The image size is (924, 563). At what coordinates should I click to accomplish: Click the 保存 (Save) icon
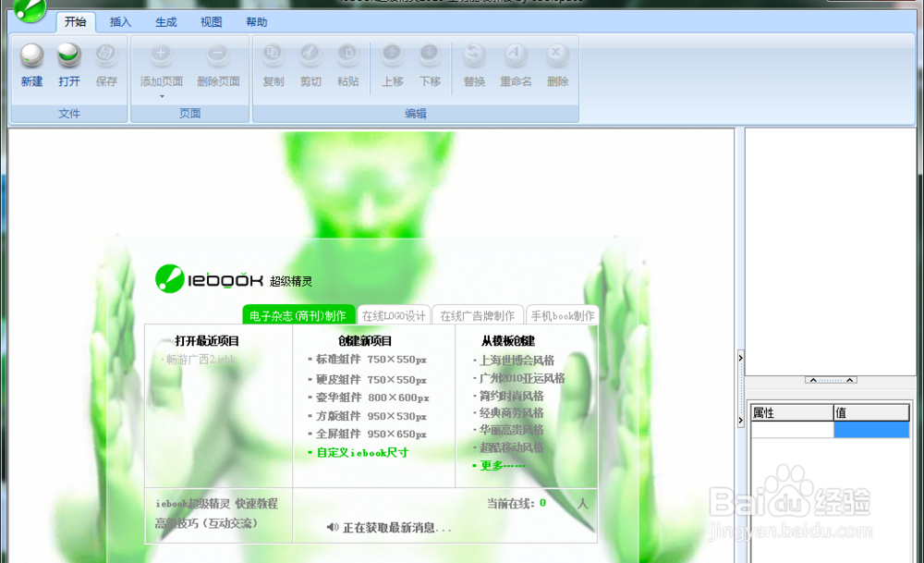point(106,56)
